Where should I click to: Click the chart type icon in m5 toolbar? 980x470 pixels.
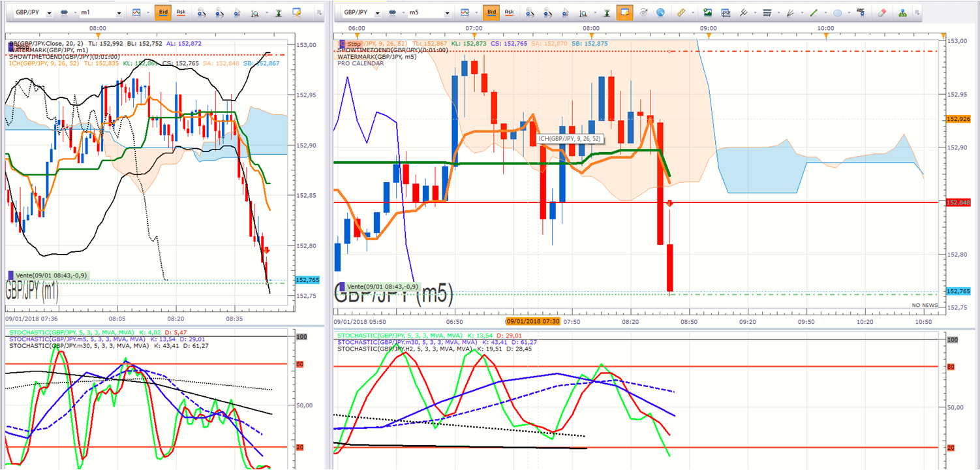[x=466, y=12]
